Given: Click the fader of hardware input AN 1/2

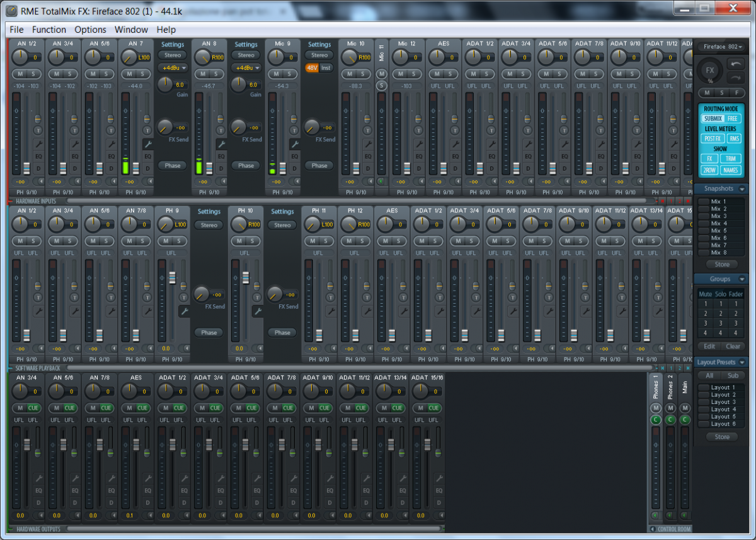Looking at the screenshot, I should click(x=26, y=168).
